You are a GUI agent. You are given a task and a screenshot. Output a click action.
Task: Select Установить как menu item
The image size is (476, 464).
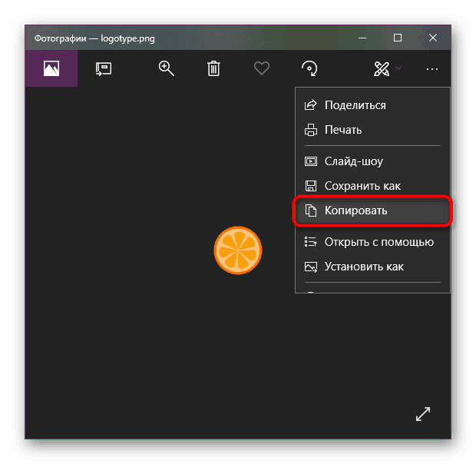[364, 267]
